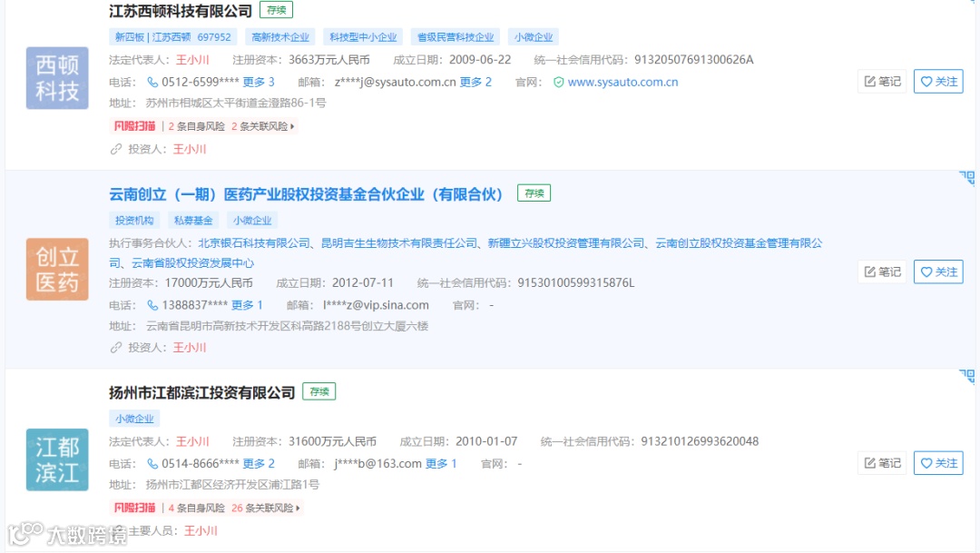The width and height of the screenshot is (980, 553).
Task: Follow (关注) 扬州市江都滨江投资有限公司
Action: 938,463
